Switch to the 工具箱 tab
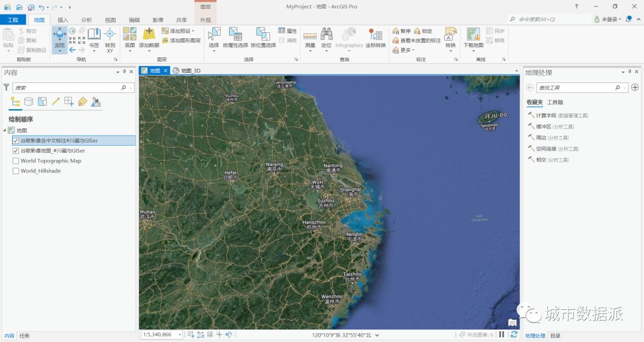This screenshot has width=644, height=342. tap(555, 102)
